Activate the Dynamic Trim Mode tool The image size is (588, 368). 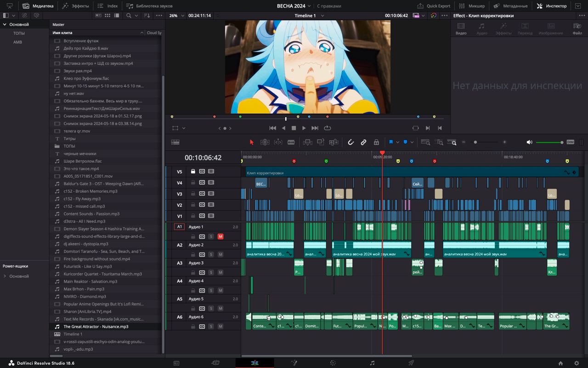(278, 142)
